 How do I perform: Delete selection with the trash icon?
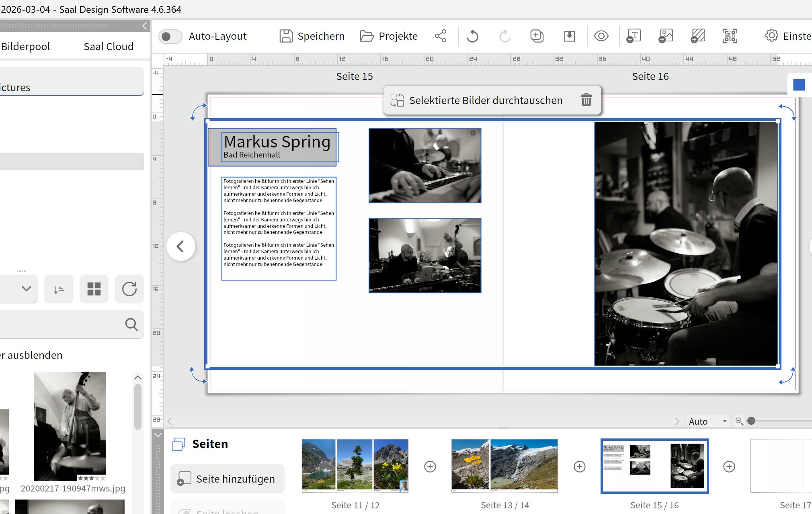coord(586,100)
